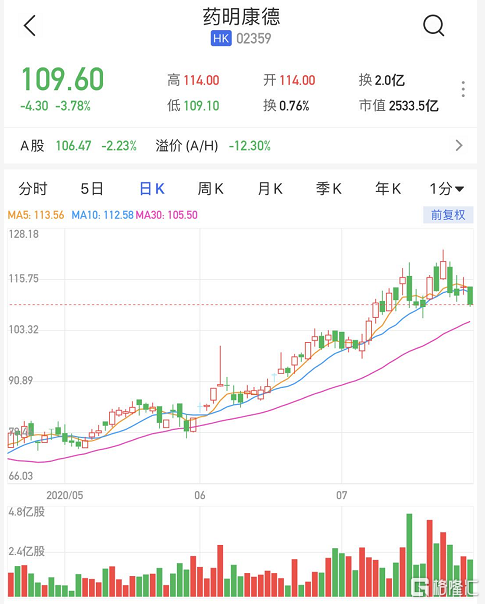The height and width of the screenshot is (604, 485).
Task: Click the A股 change -2.23%
Action: (119, 146)
